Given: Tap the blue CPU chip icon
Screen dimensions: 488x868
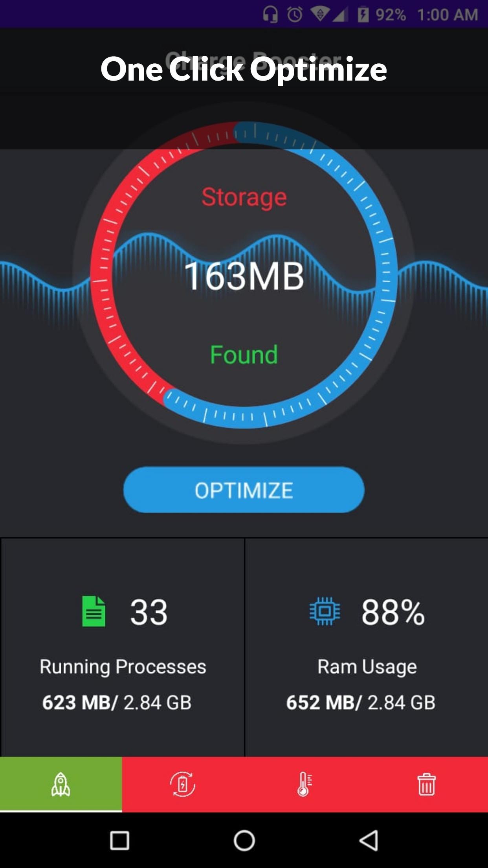Looking at the screenshot, I should tap(325, 611).
